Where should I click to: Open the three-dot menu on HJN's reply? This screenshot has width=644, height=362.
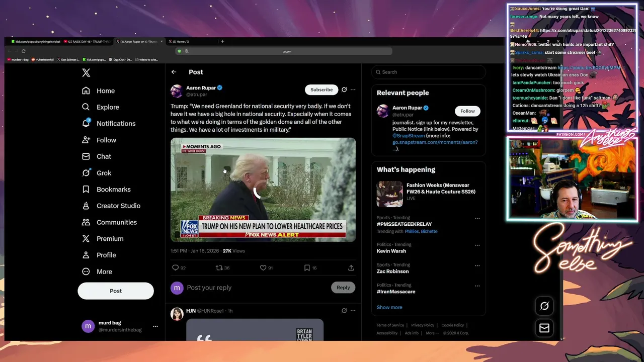(x=353, y=311)
